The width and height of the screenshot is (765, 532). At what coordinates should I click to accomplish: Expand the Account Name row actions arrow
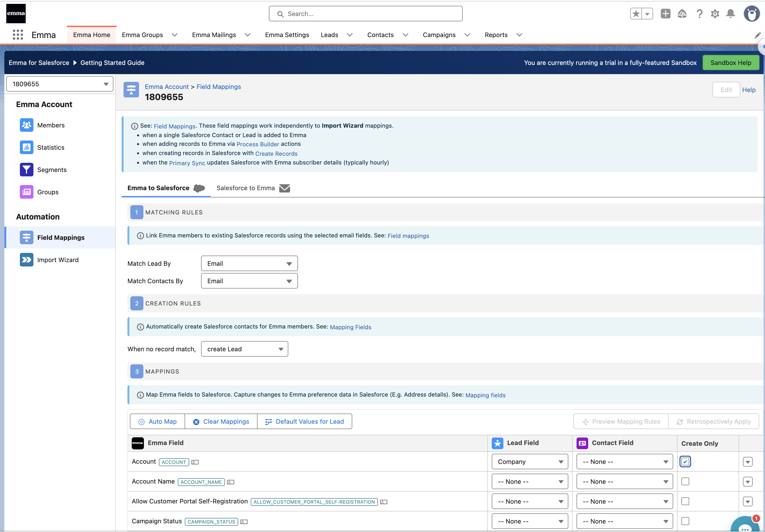748,482
